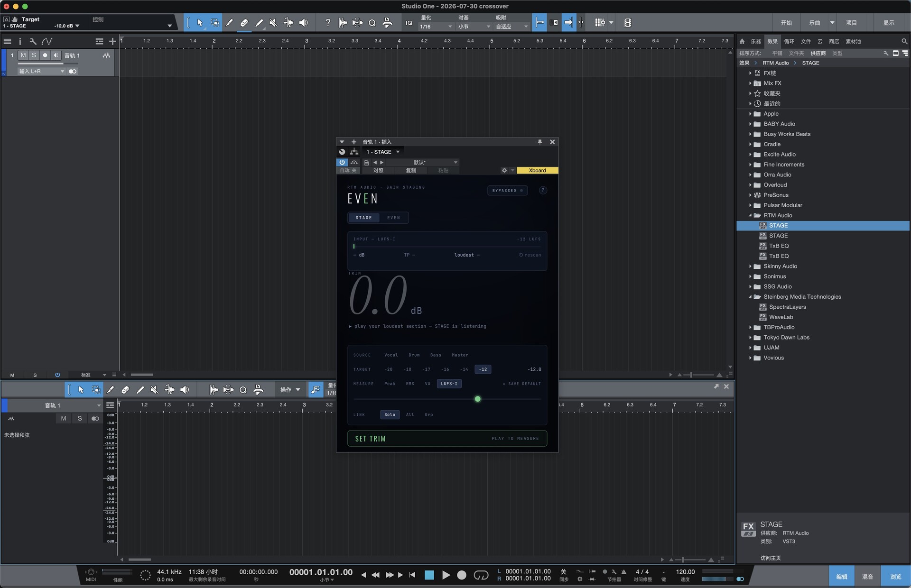The image size is (911, 588).
Task: Click the question mark help icon in toolbar
Action: (x=328, y=23)
